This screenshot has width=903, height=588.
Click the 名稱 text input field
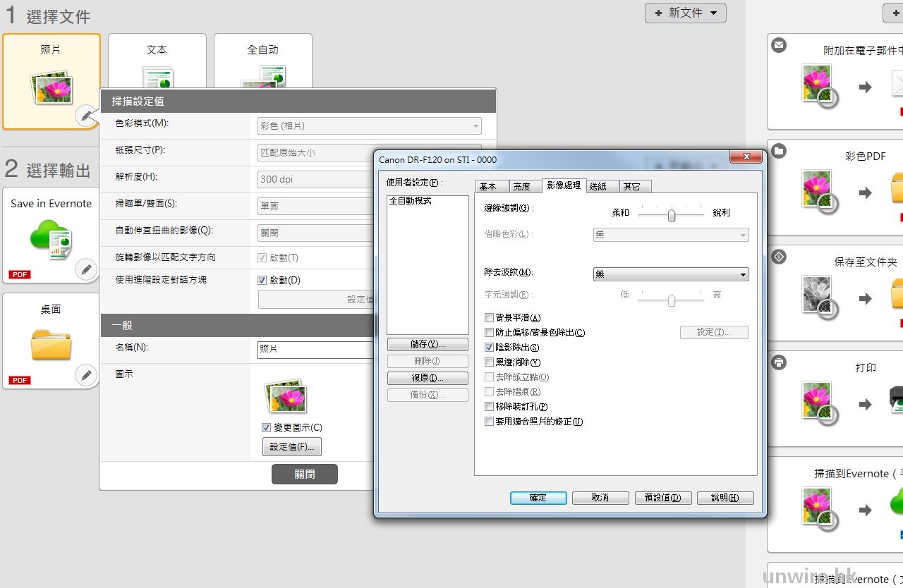point(315,349)
